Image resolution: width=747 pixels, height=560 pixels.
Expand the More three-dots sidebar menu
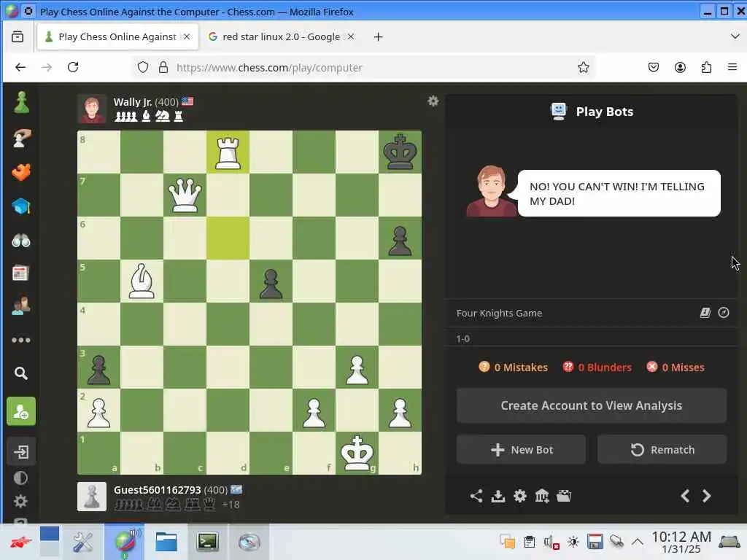[x=21, y=340]
